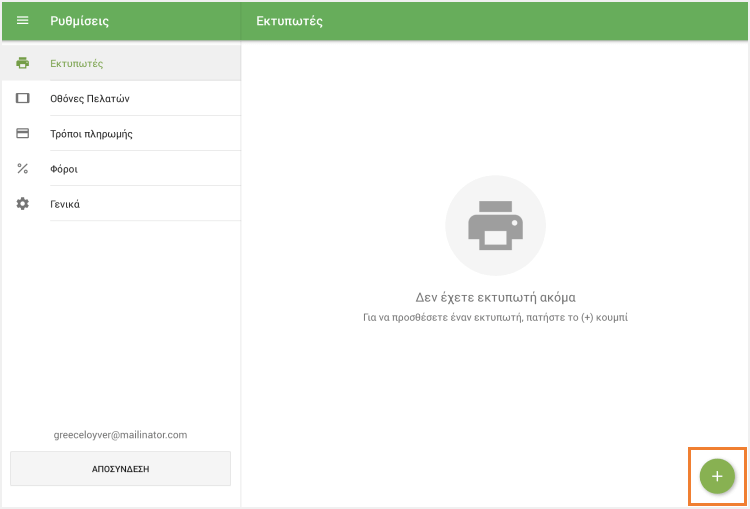Click the gear icon for Γενικά
The width and height of the screenshot is (750, 509).
[22, 204]
